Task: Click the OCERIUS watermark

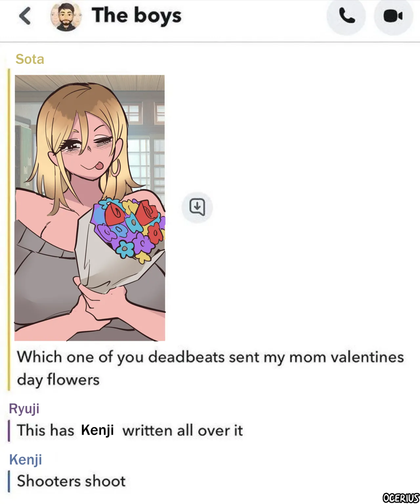Action: [401, 498]
